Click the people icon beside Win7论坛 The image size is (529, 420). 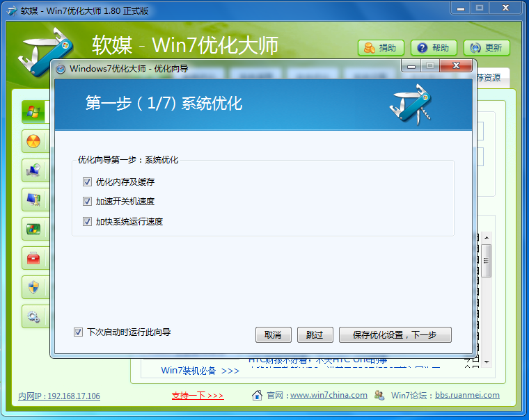[x=379, y=395]
